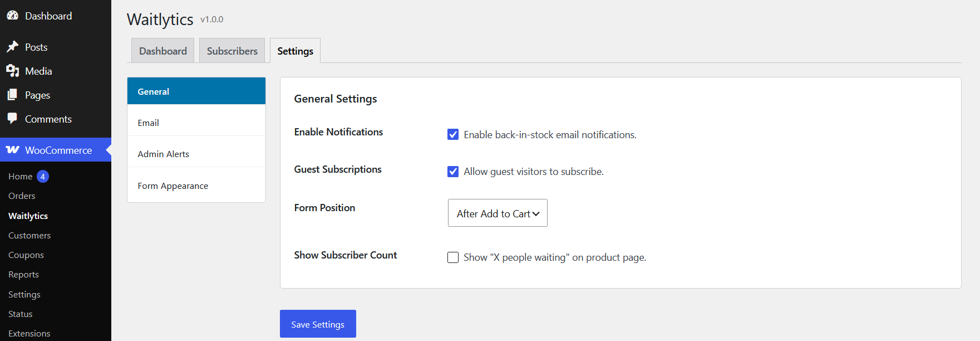Toggle Allow guest visitors to subscribe checkbox
980x341 pixels.
(x=453, y=172)
